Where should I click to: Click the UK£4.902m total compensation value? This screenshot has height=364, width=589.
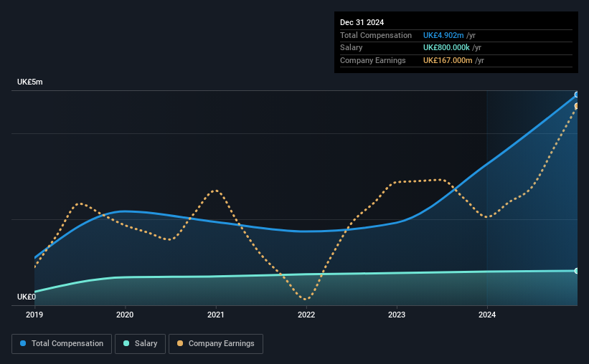tap(443, 35)
